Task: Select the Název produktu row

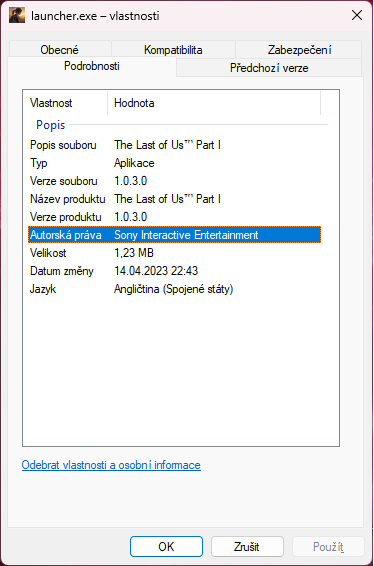Action: tap(174, 199)
